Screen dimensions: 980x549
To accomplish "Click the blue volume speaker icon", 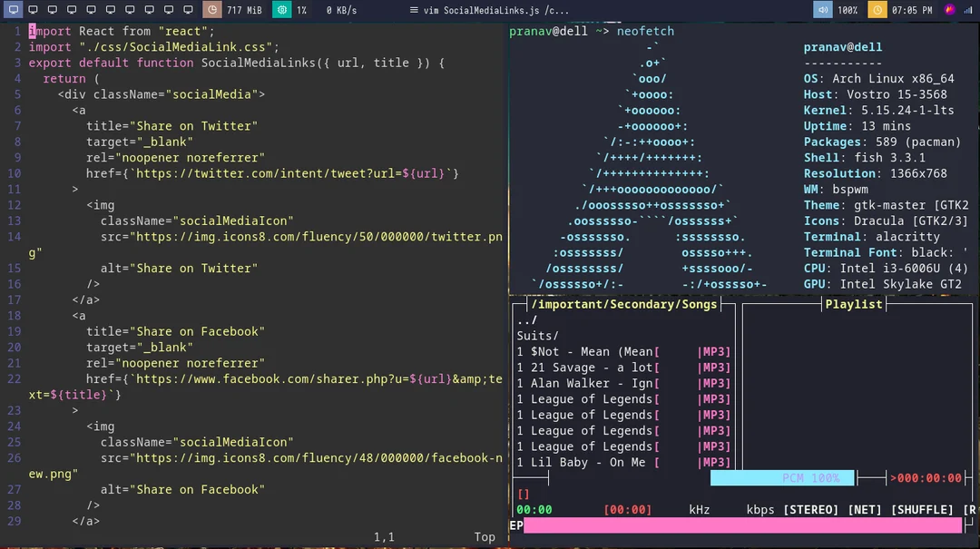I will point(824,10).
